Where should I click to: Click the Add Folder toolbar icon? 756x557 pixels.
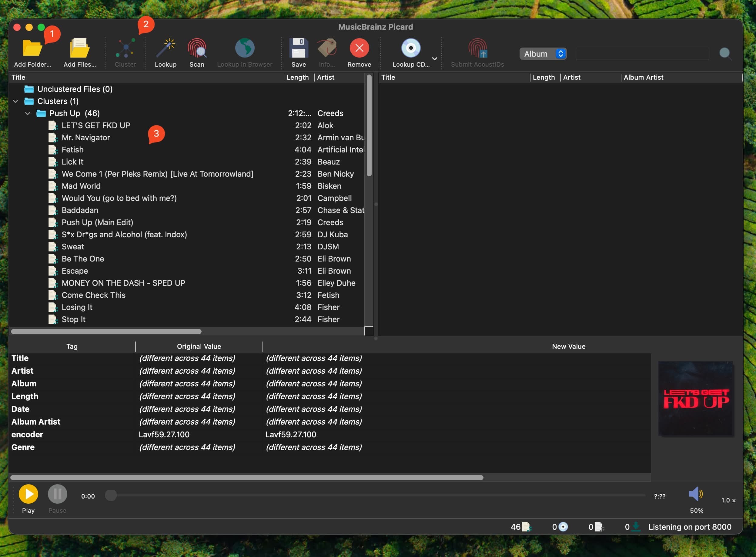coord(32,48)
